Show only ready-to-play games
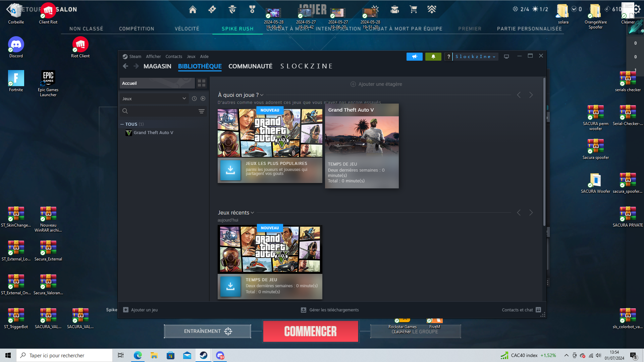The height and width of the screenshot is (362, 644). tap(203, 99)
